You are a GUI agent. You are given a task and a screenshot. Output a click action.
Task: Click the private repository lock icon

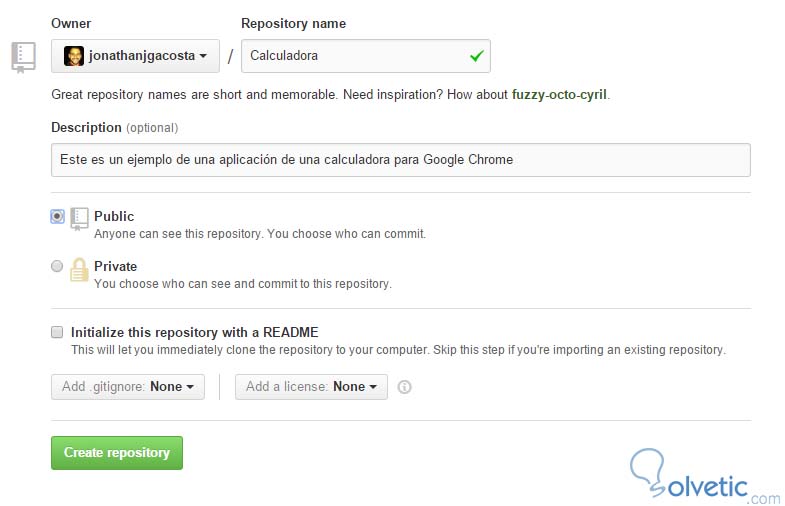80,269
